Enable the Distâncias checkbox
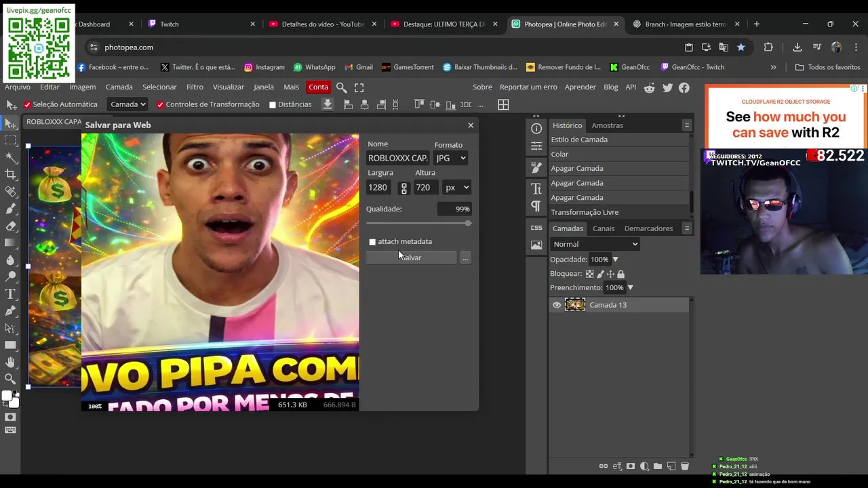Viewport: 868px width, 488px height. pos(273,105)
